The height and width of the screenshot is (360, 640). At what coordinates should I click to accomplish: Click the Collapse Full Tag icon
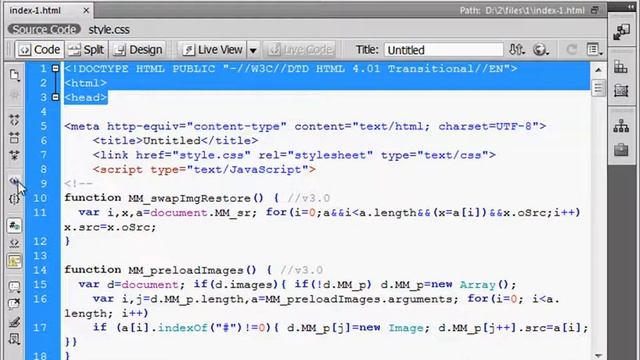coord(14,120)
